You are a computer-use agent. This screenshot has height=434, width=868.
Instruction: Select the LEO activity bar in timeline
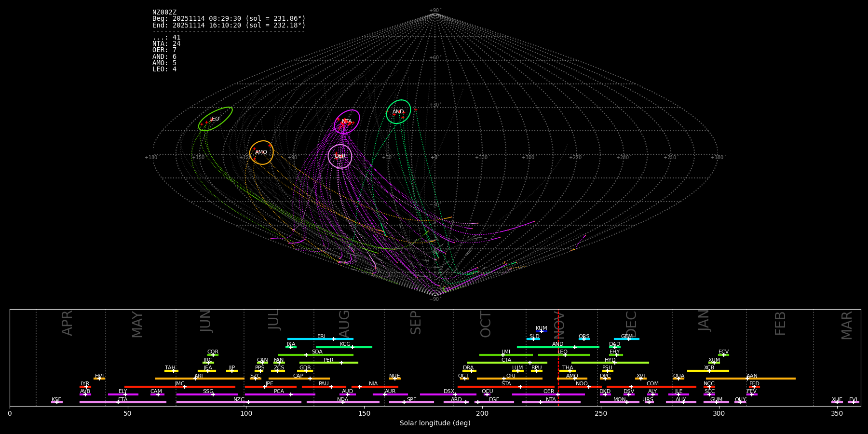pyautogui.click(x=564, y=355)
